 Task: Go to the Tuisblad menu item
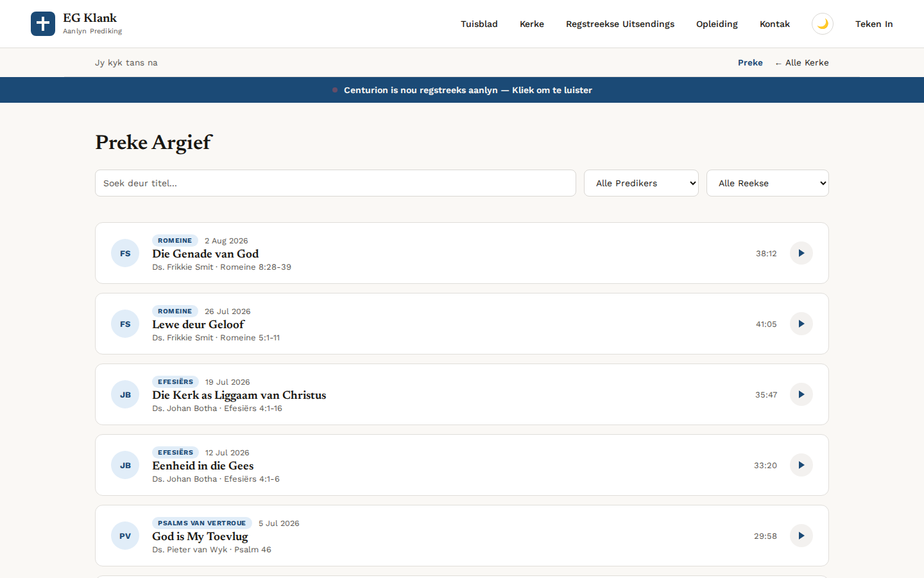pos(479,24)
